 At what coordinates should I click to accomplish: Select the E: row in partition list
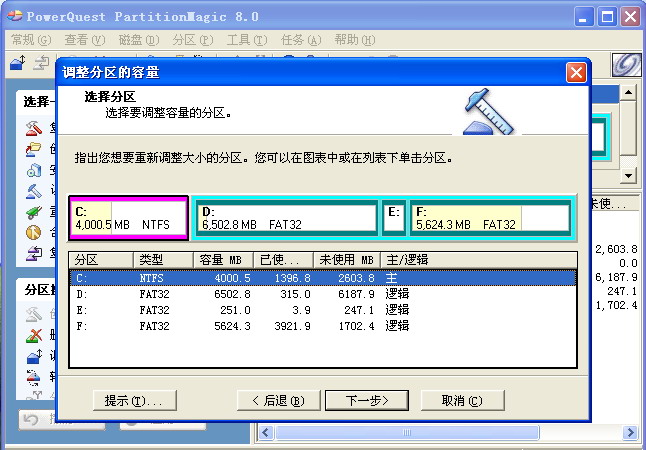[323, 310]
